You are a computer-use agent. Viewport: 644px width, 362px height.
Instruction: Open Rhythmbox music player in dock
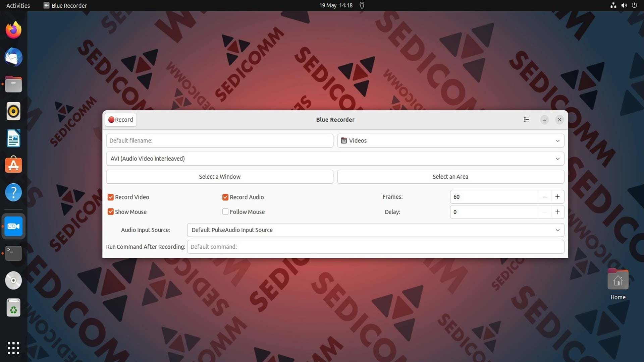coord(13,111)
